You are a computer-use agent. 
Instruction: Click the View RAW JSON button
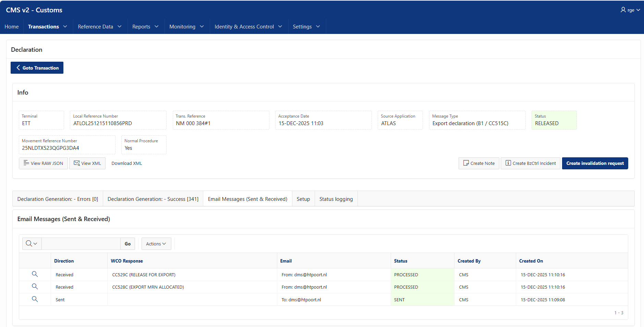(43, 163)
